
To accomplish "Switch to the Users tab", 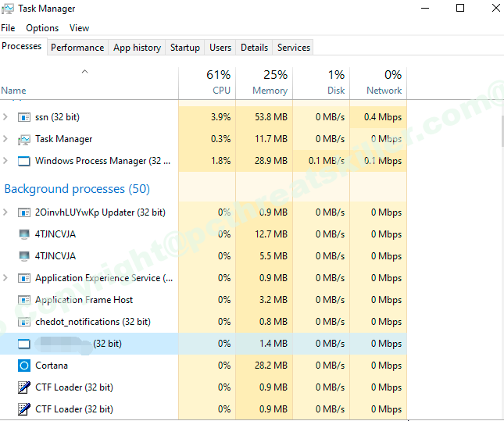I will coord(220,48).
